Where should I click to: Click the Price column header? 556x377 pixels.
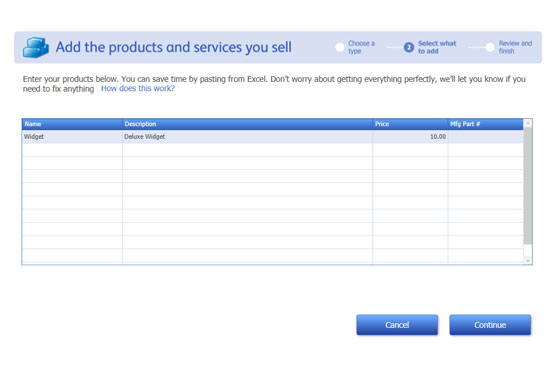[410, 124]
